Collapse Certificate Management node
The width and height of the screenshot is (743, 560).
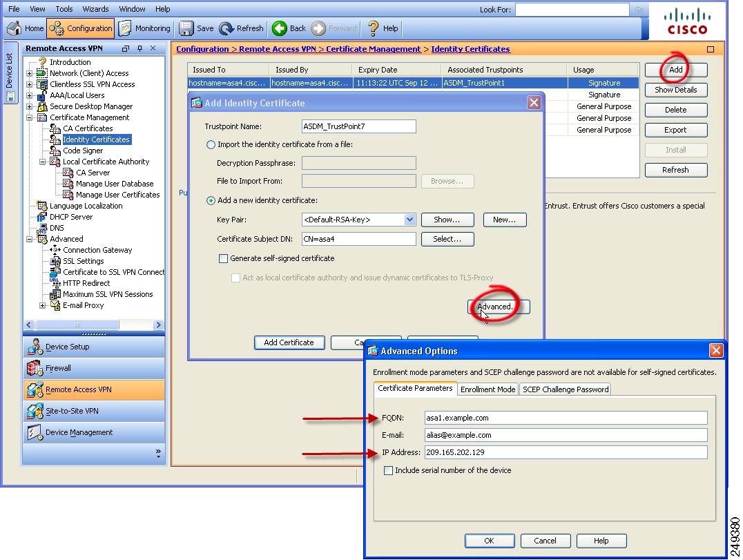coord(30,117)
